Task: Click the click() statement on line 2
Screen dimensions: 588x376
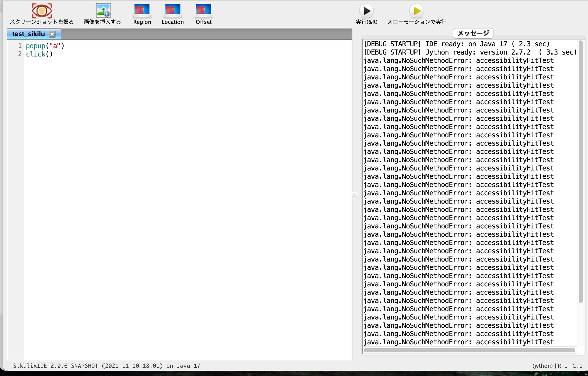Action: (39, 54)
